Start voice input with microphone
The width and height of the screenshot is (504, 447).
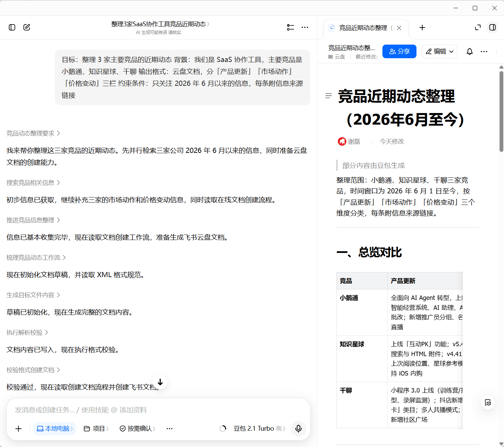tap(298, 429)
